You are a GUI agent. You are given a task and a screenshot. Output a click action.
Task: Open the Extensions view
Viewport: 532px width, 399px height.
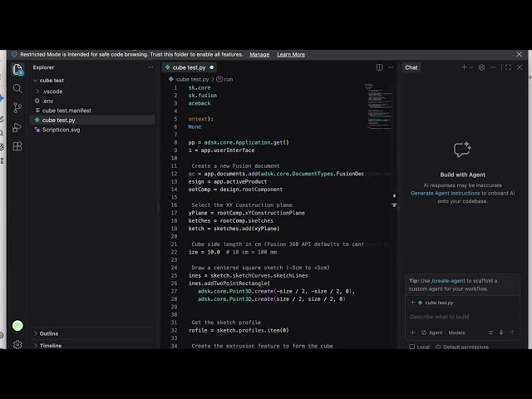(17, 146)
